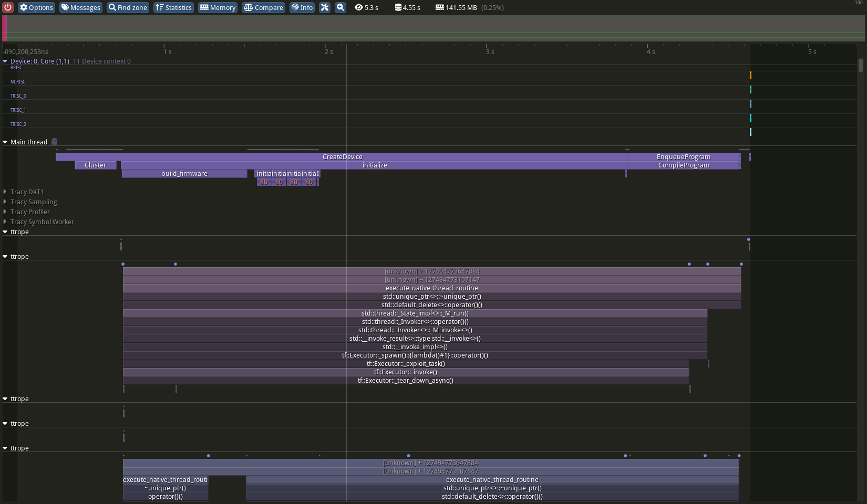Click the ghost icon beside Main thread
867x504 pixels.
point(54,142)
